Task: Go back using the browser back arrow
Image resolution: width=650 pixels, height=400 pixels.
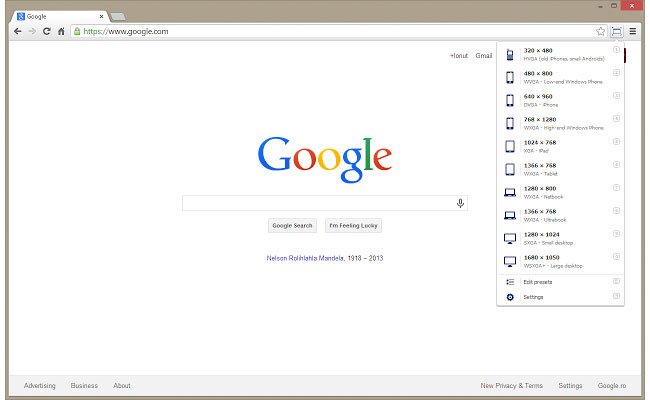Action: point(17,32)
